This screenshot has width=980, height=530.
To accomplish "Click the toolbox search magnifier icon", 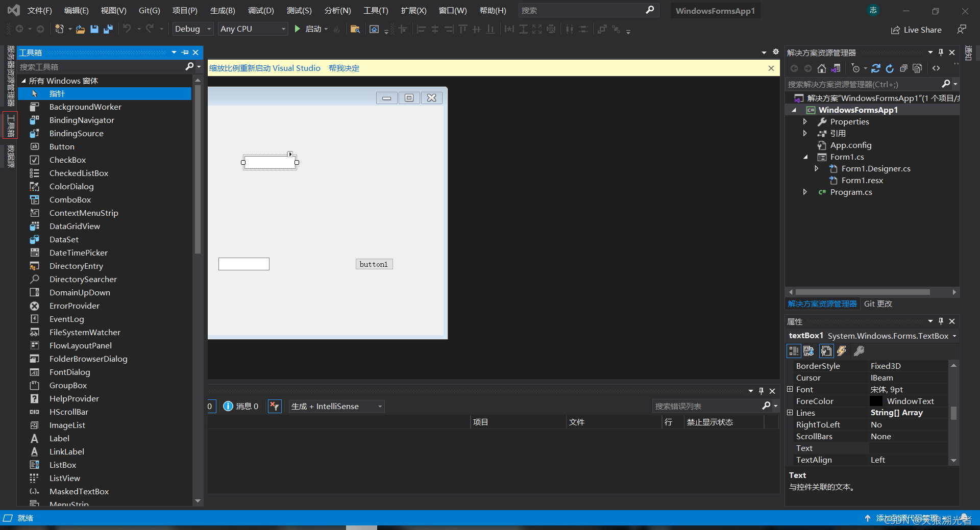I will (189, 66).
